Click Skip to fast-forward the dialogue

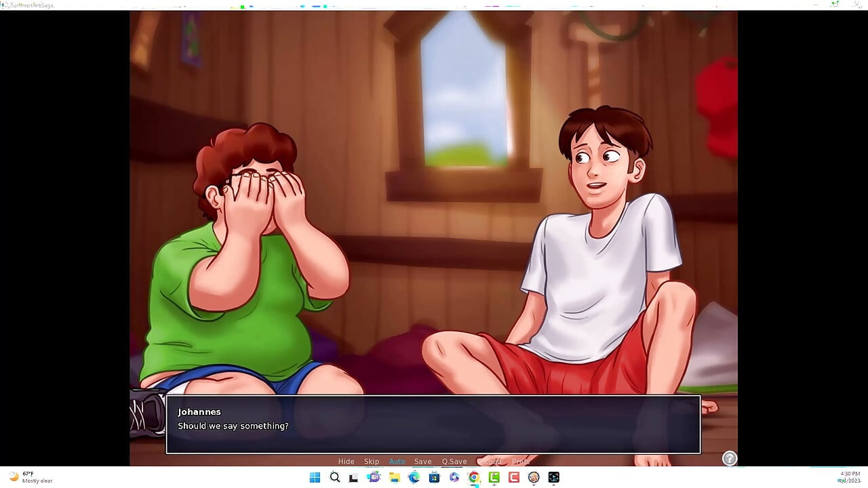372,462
